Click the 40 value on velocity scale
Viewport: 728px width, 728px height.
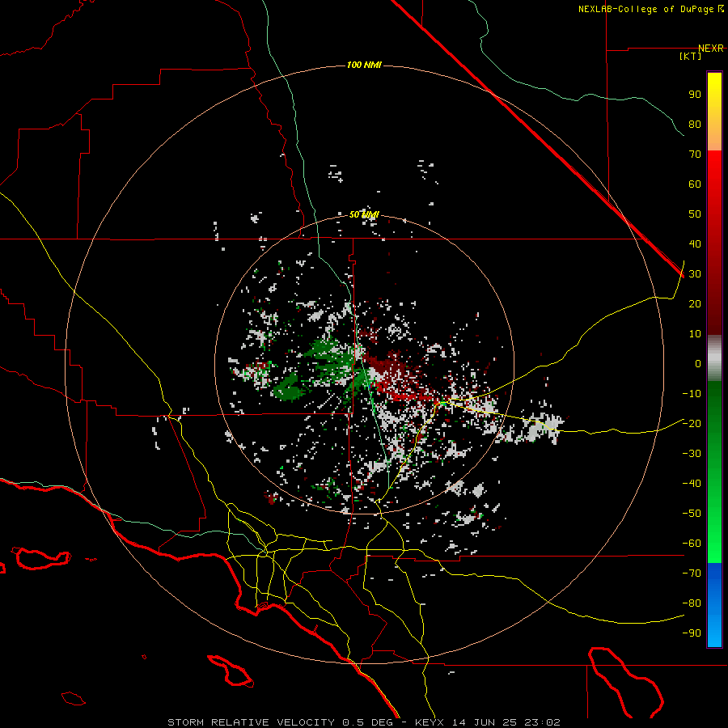(695, 243)
